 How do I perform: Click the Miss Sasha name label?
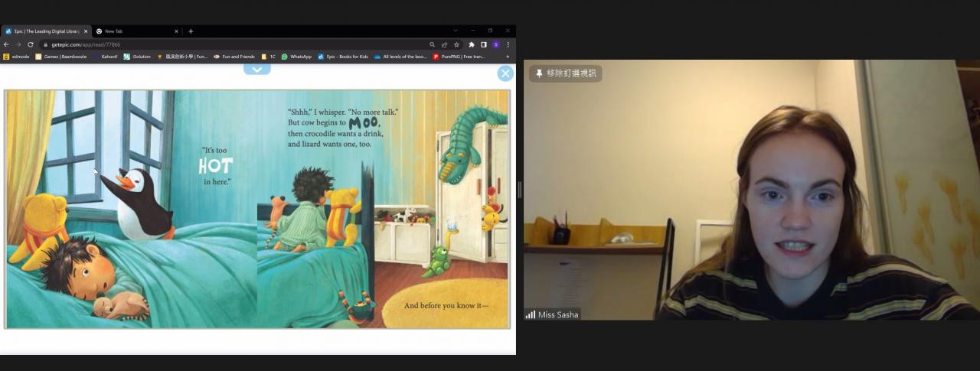click(559, 314)
